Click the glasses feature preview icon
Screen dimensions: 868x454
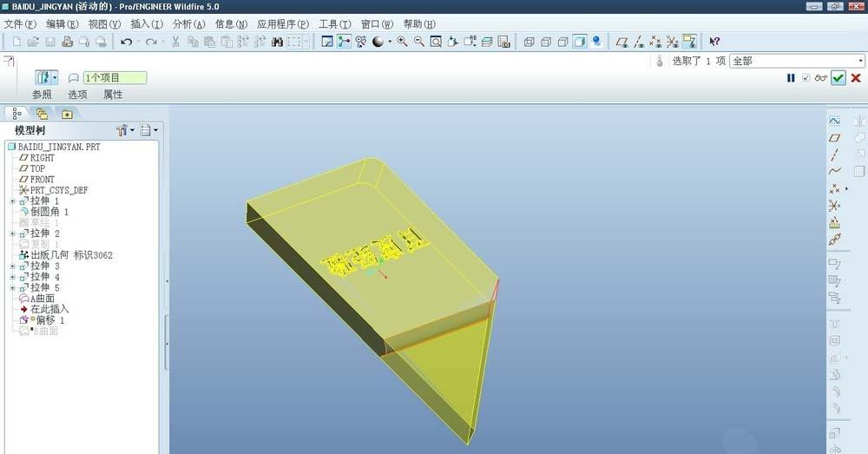(820, 78)
